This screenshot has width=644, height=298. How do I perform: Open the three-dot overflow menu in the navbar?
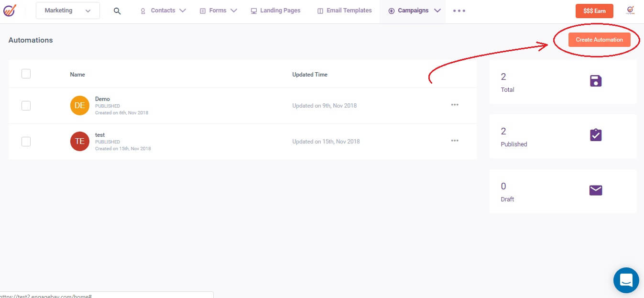point(459,11)
